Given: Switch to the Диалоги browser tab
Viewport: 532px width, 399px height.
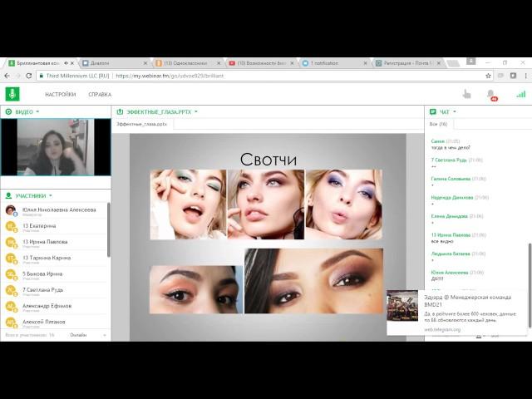Looking at the screenshot, I should [115, 63].
